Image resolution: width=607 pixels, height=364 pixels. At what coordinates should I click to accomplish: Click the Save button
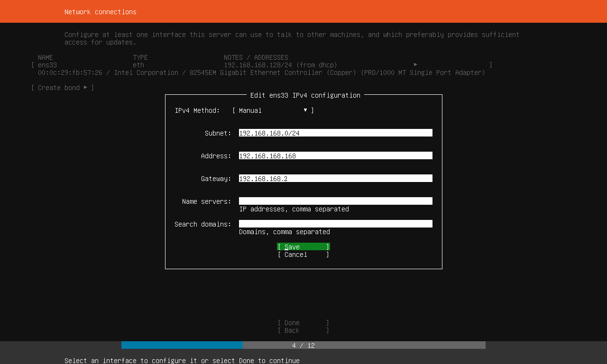pos(303,246)
